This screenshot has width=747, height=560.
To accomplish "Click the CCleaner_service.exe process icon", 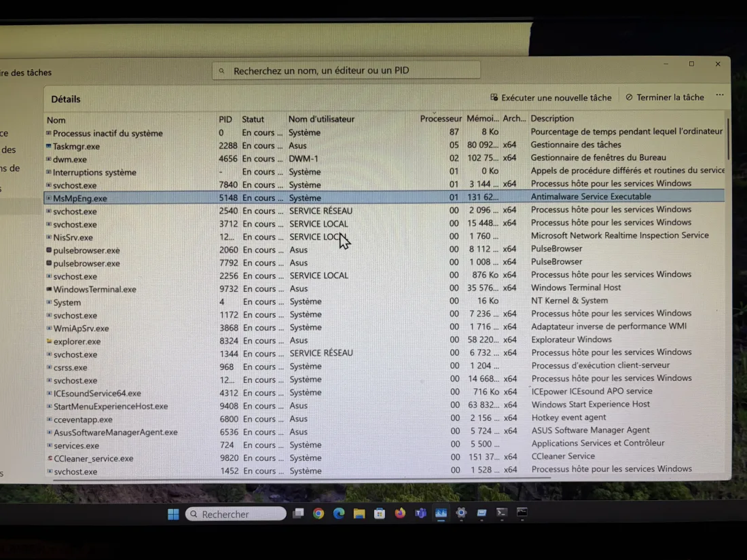I will coord(50,458).
